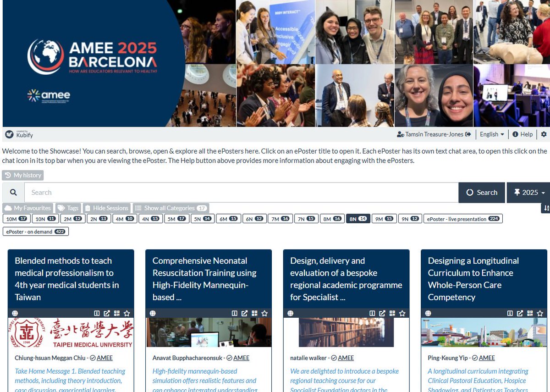Open ePoster titled Blended methods to teach medical professionalism

(x=67, y=279)
